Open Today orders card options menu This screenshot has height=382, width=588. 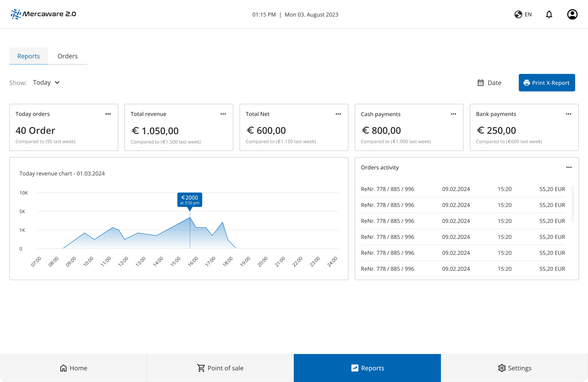[x=108, y=114]
